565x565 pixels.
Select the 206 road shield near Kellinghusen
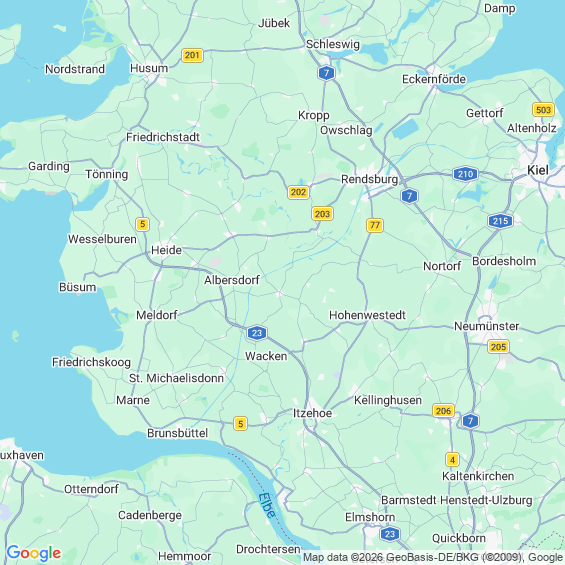(x=443, y=410)
